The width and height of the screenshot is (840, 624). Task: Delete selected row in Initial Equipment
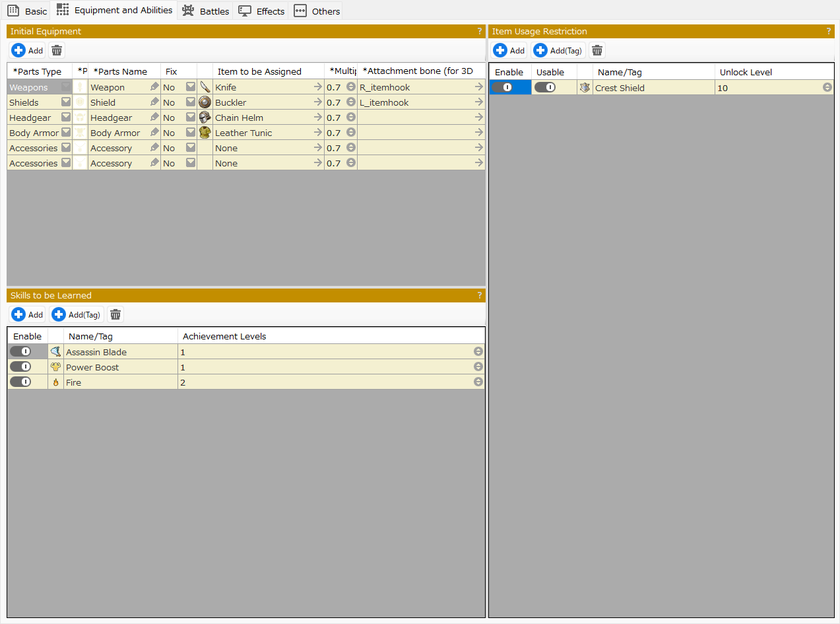click(x=57, y=51)
